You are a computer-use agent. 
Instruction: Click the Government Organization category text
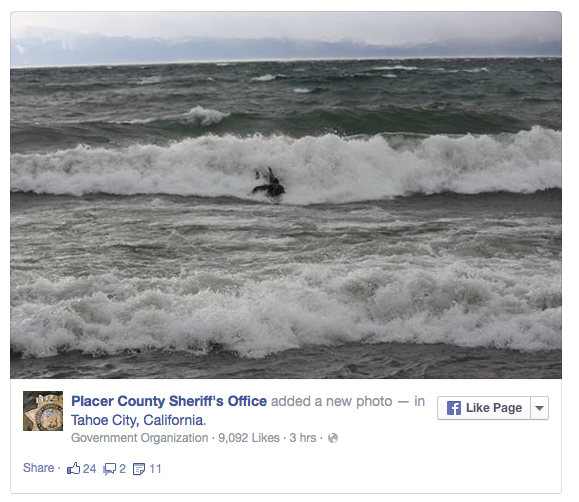(140, 438)
